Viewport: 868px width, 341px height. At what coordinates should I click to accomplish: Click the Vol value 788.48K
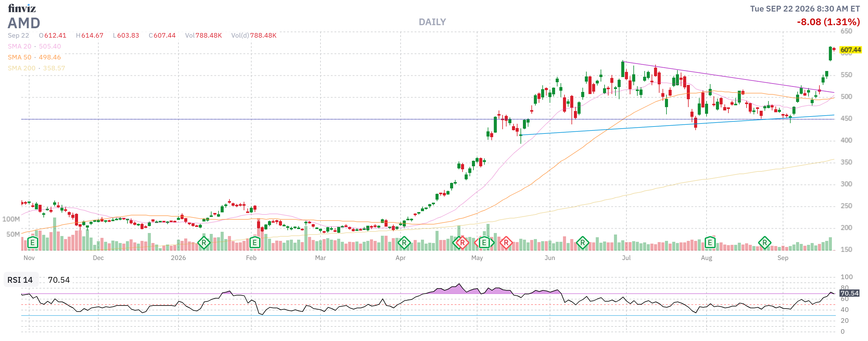[209, 35]
